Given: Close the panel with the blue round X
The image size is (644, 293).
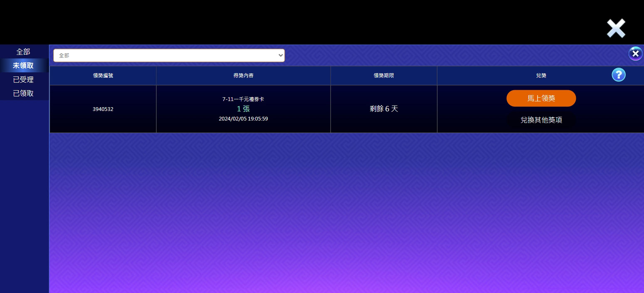Looking at the screenshot, I should 635,54.
